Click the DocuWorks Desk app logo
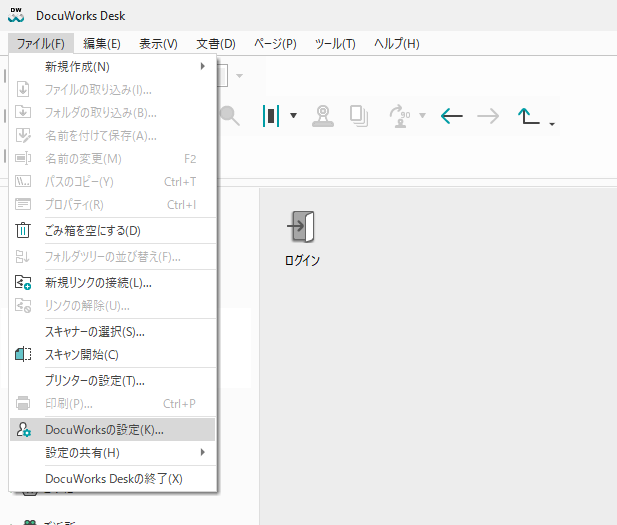617x525 pixels. (16, 15)
